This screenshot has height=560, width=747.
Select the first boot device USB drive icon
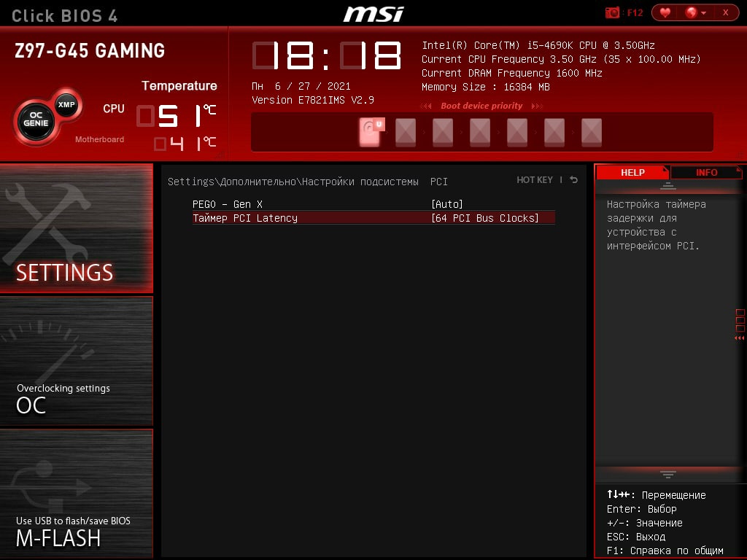[x=371, y=131]
